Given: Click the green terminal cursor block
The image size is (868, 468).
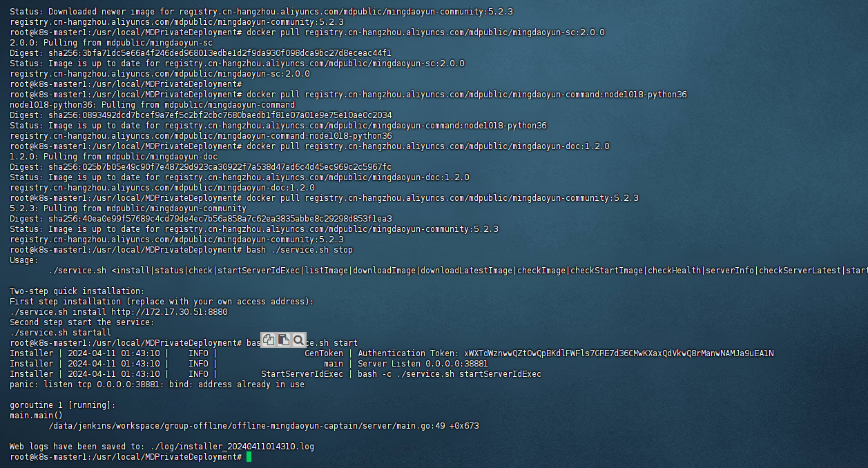Looking at the screenshot, I should tap(249, 457).
